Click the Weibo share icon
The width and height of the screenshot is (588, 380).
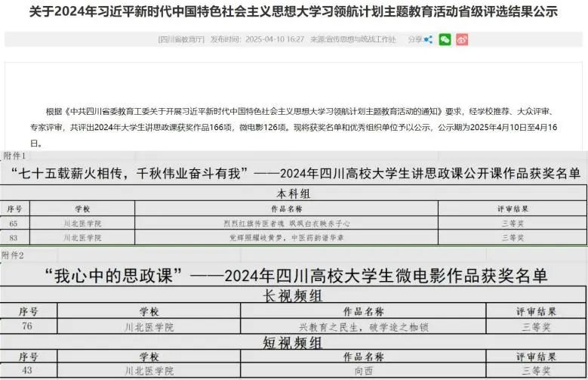(462, 39)
